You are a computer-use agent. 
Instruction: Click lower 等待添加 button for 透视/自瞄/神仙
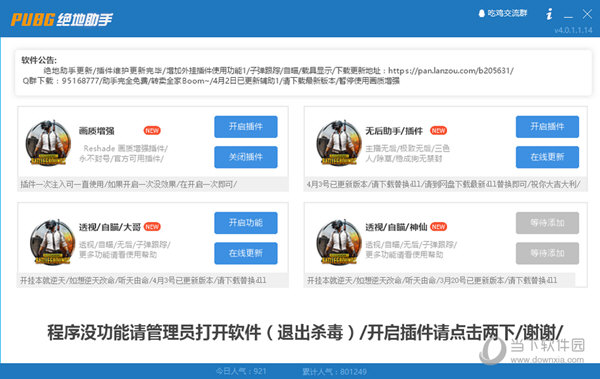547,253
